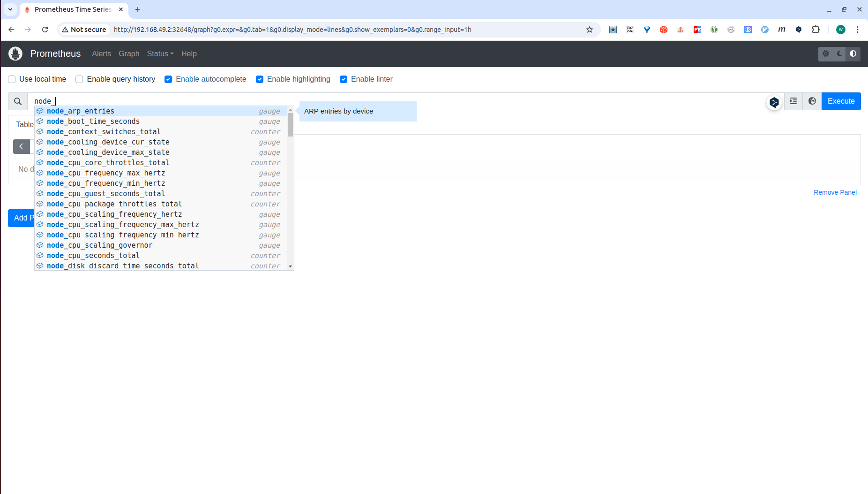Click the blue V-shaped extension icon
Viewport: 868px width, 494px height.
click(x=647, y=30)
